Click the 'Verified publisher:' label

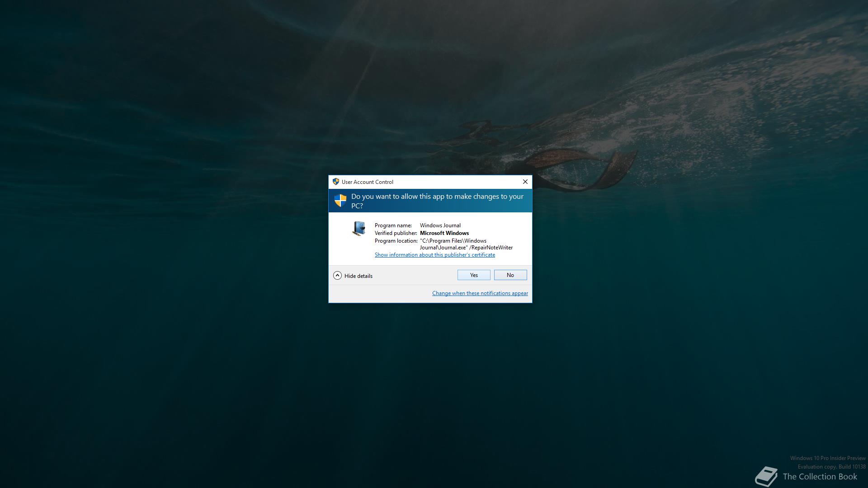(x=396, y=233)
